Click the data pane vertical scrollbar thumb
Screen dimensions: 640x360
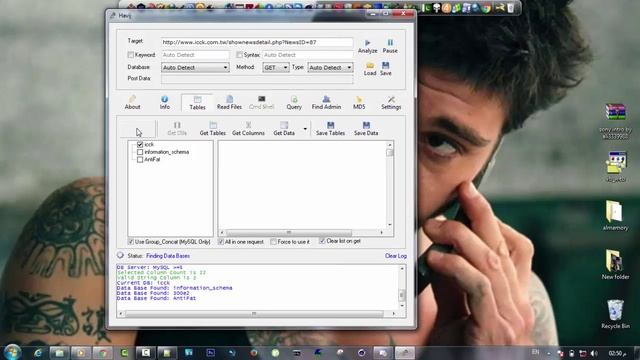(x=390, y=152)
